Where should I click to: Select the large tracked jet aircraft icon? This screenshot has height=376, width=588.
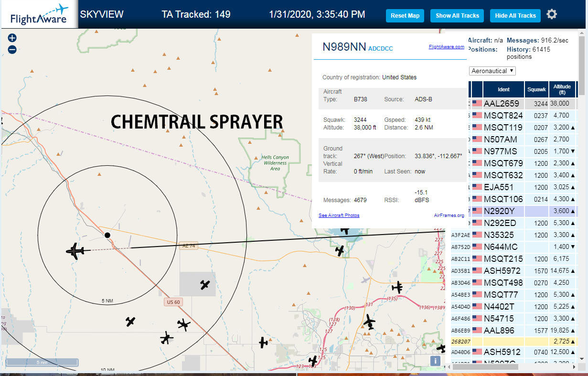coord(75,251)
